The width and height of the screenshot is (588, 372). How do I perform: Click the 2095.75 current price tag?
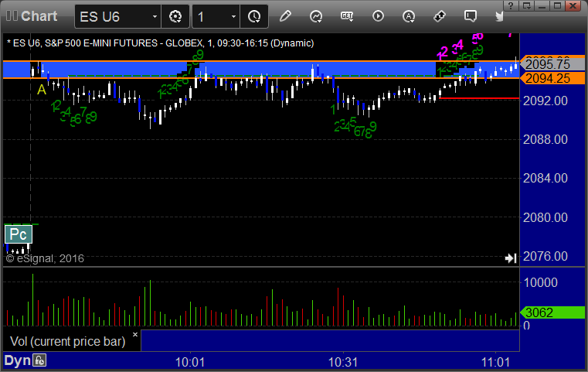(x=552, y=64)
